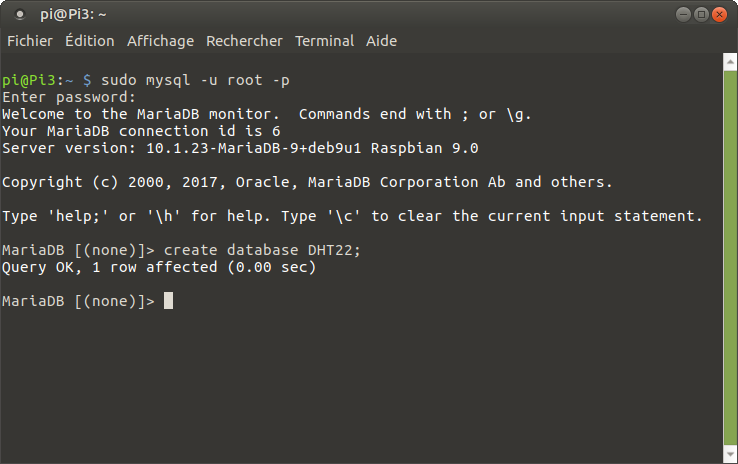Minimize the terminal window
738x464 pixels.
coord(683,14)
